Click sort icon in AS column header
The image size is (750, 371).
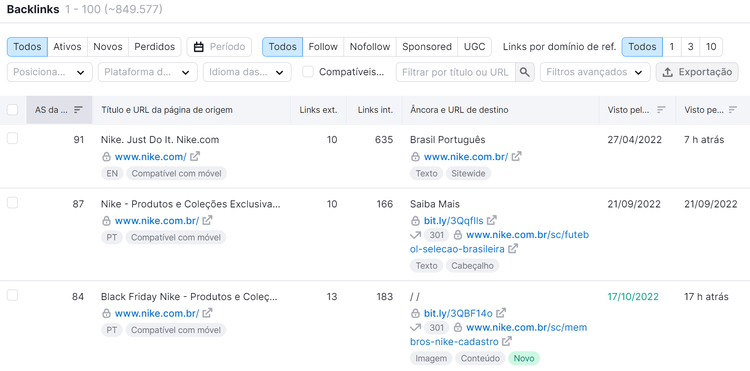[x=78, y=110]
